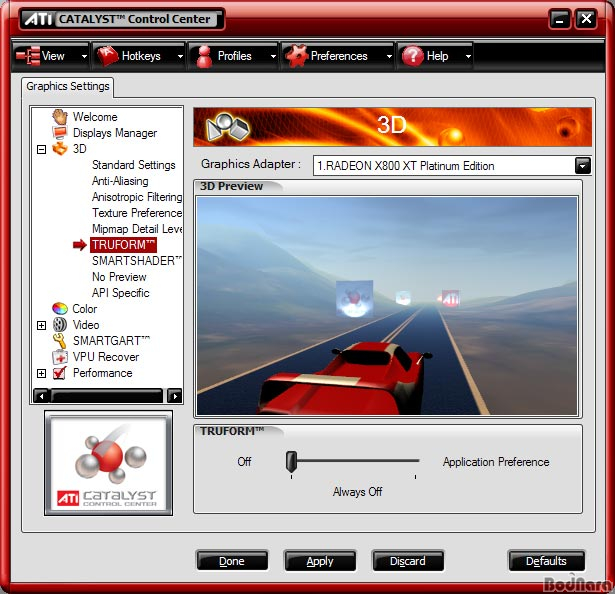The width and height of the screenshot is (615, 594).
Task: Select the Color wheel icon
Action: (60, 308)
